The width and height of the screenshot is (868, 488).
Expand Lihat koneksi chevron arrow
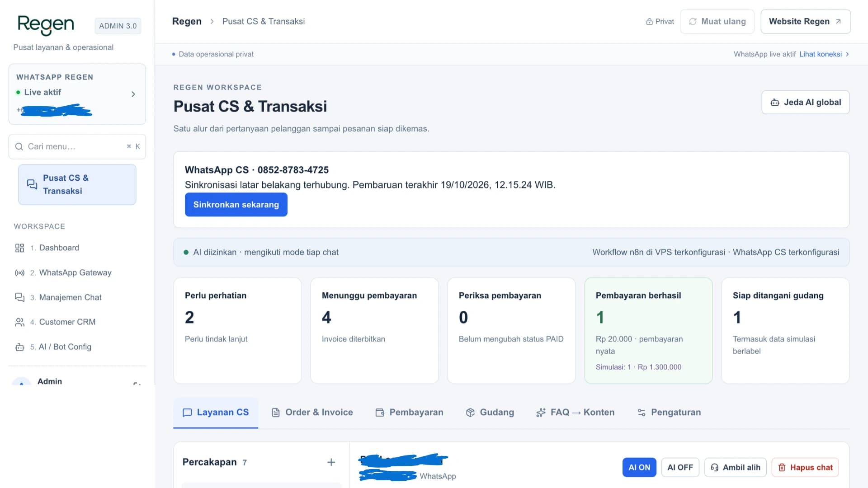point(847,54)
